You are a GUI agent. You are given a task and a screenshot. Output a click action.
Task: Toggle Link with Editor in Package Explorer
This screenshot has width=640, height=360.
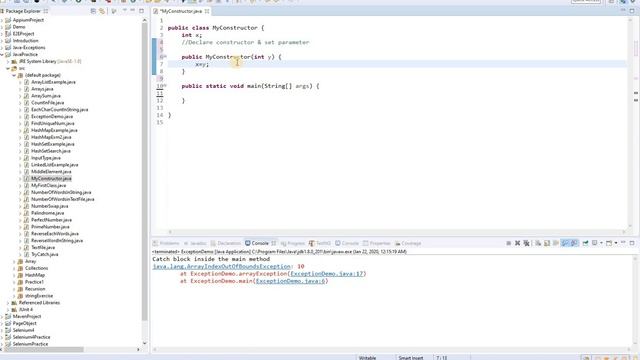point(102,11)
